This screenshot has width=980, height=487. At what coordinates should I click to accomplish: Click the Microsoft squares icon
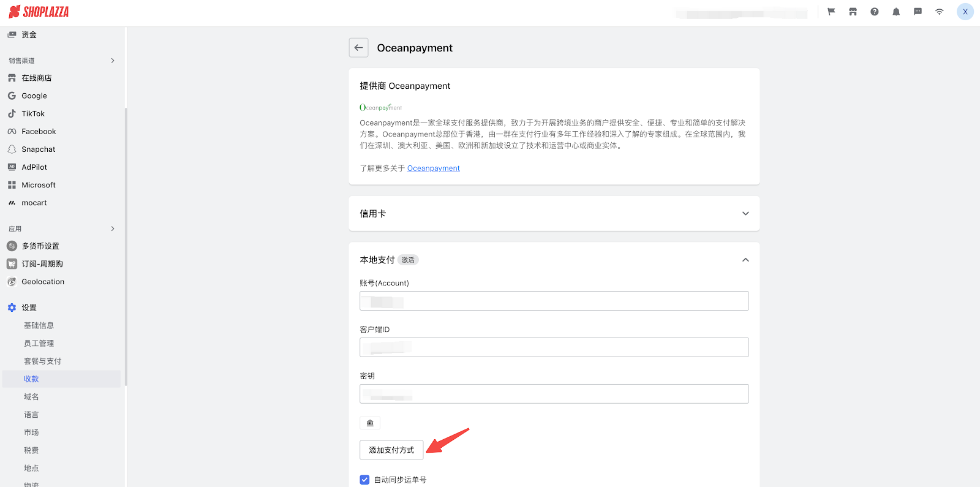point(12,185)
